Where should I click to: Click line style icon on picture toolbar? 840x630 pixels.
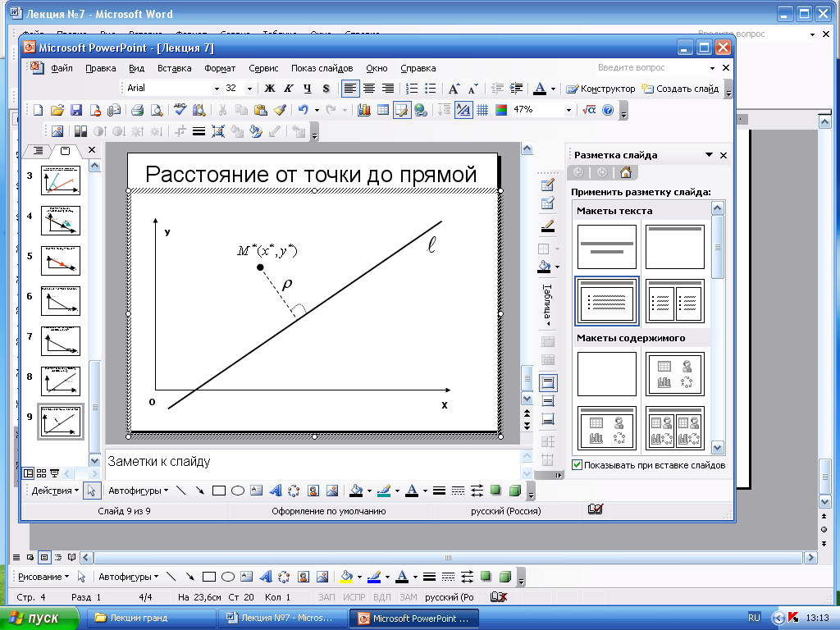[199, 131]
